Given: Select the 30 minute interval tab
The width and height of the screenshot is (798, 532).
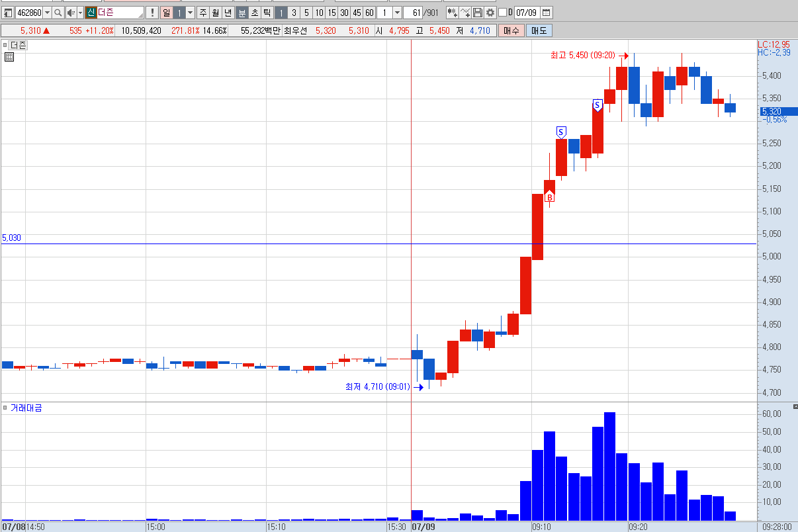Looking at the screenshot, I should (x=344, y=13).
